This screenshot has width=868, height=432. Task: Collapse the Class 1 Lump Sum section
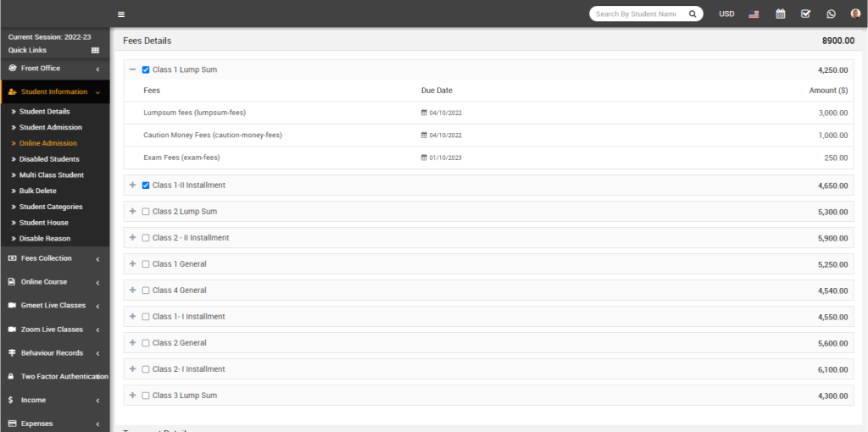click(x=132, y=69)
